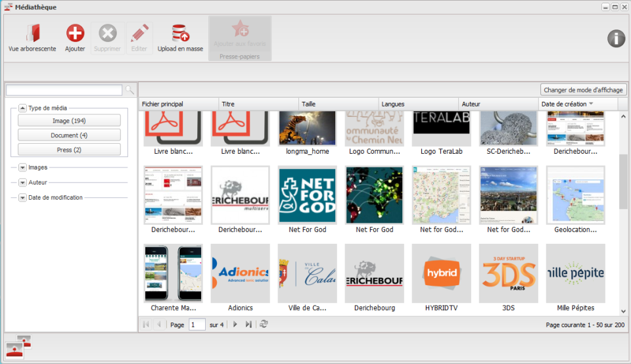
Task: Expand the Auteur filter section
Action: click(22, 182)
